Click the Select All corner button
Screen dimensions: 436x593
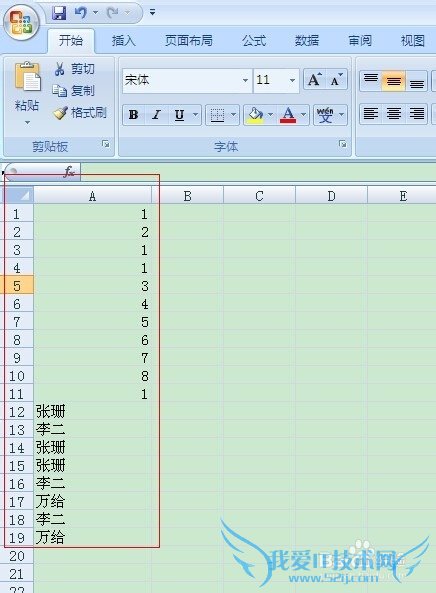(18, 196)
